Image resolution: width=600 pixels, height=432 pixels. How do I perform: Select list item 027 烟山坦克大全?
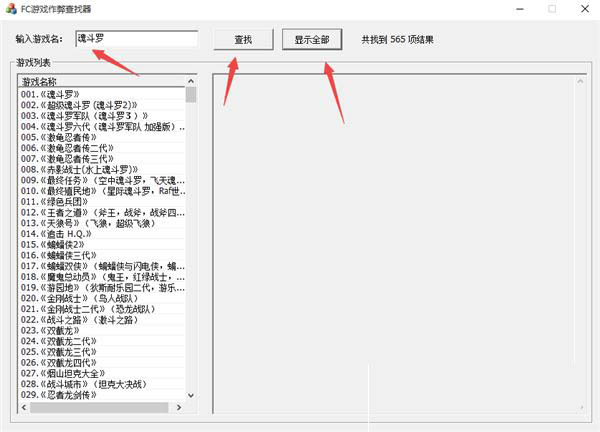(101, 373)
